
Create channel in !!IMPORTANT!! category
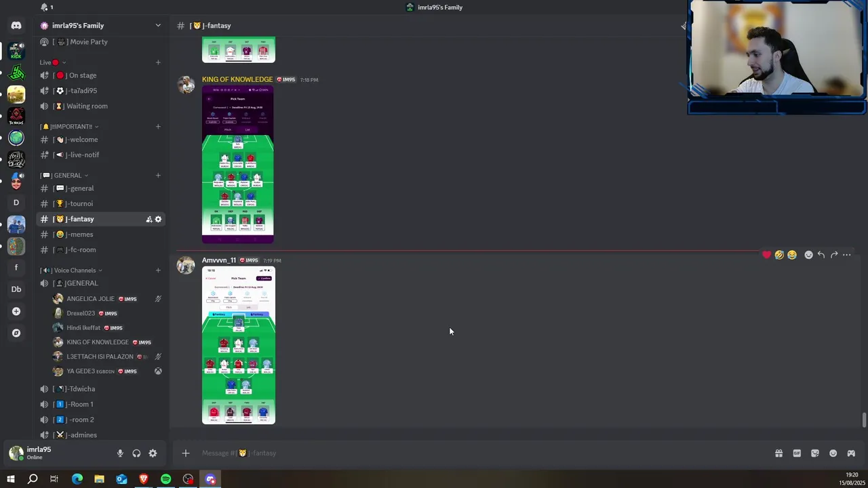pyautogui.click(x=158, y=127)
